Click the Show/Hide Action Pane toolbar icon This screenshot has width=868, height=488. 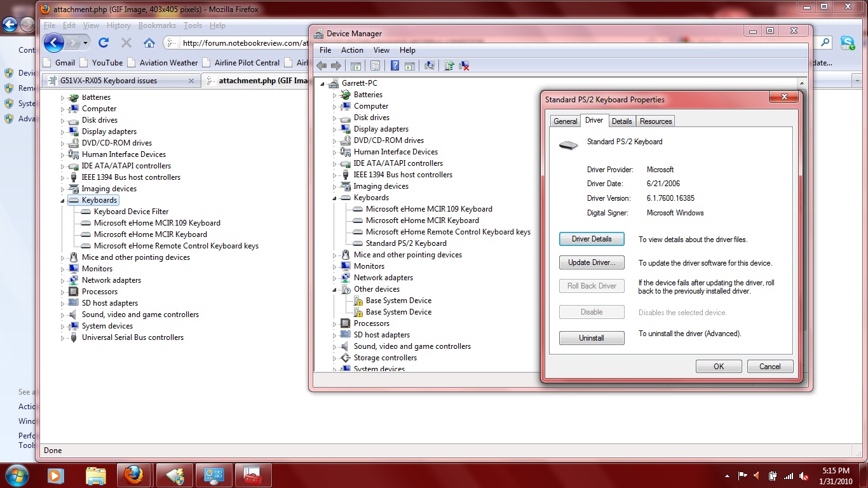pyautogui.click(x=410, y=65)
